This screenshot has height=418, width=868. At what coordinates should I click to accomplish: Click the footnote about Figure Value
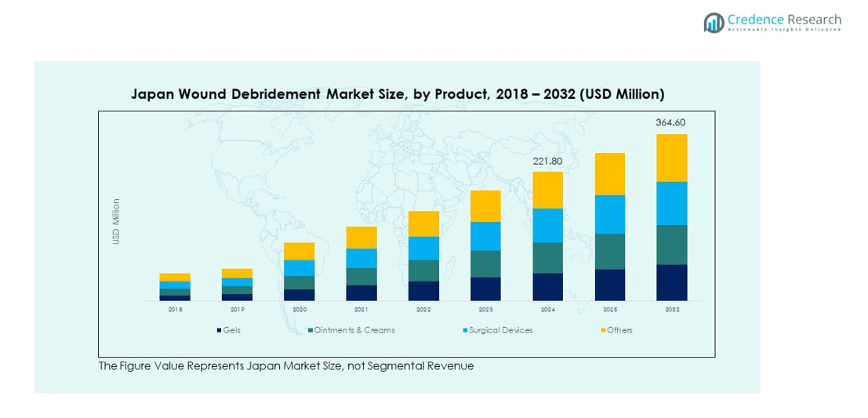(x=285, y=366)
